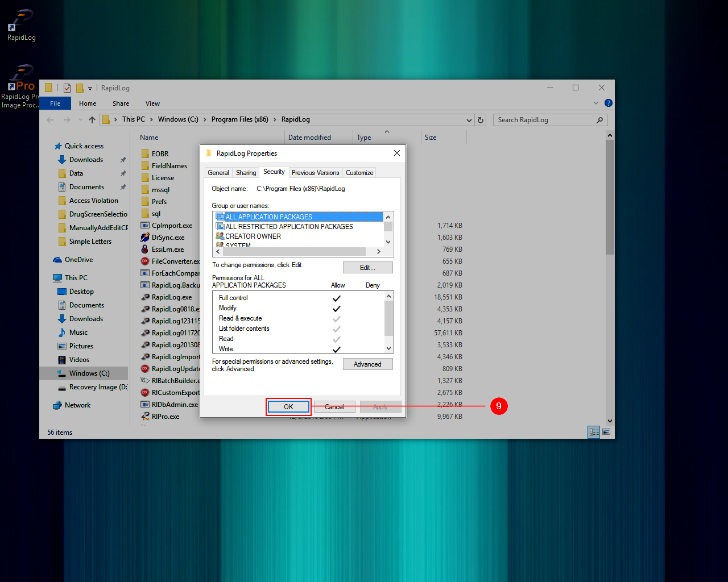
Task: Select the EOBR folder icon
Action: 145,153
